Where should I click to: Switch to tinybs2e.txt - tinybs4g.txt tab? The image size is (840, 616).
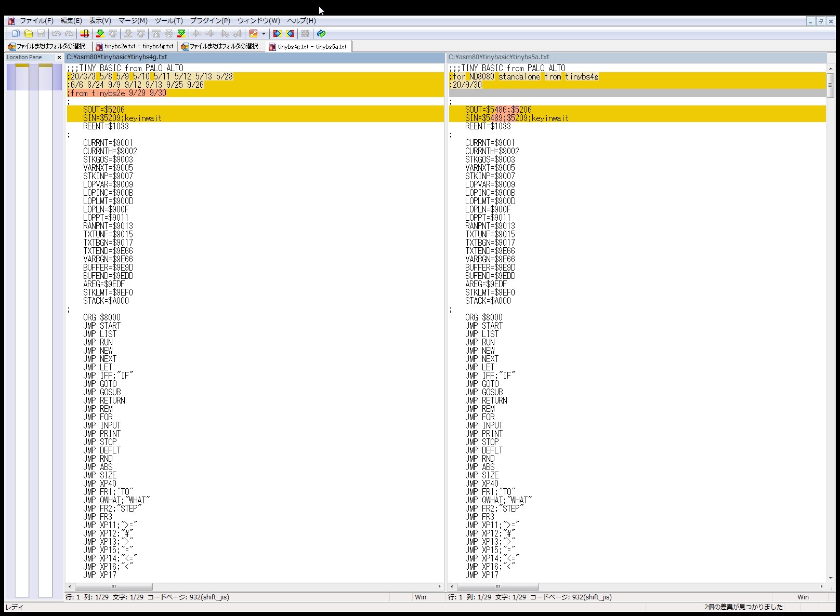coord(135,46)
